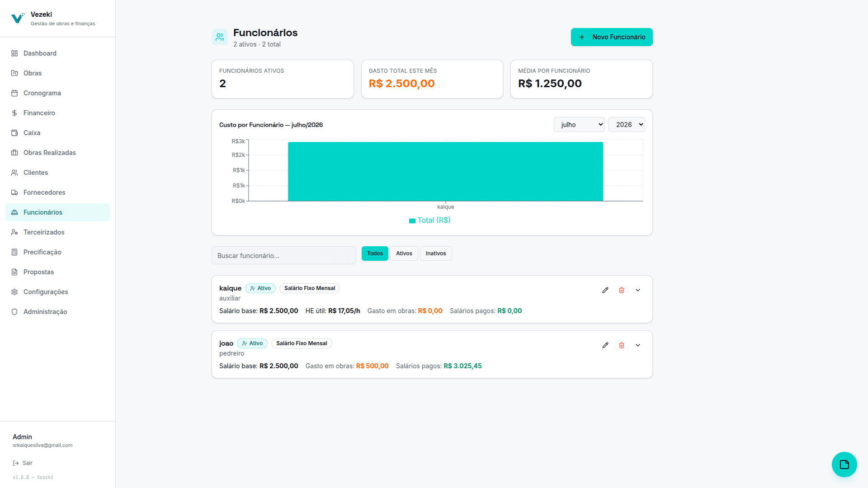Open the julho month dropdown
This screenshot has height=488, width=868.
pyautogui.click(x=579, y=125)
